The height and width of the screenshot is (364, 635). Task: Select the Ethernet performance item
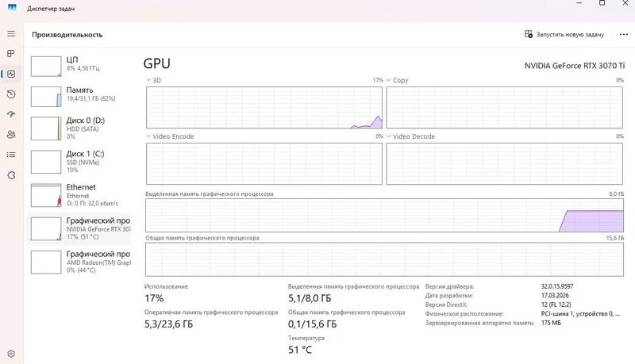79,195
